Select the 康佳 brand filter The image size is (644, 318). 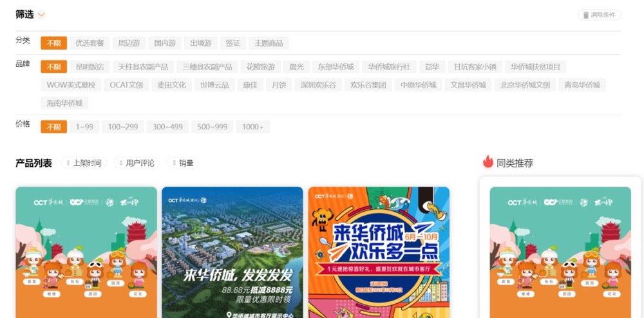pos(251,85)
